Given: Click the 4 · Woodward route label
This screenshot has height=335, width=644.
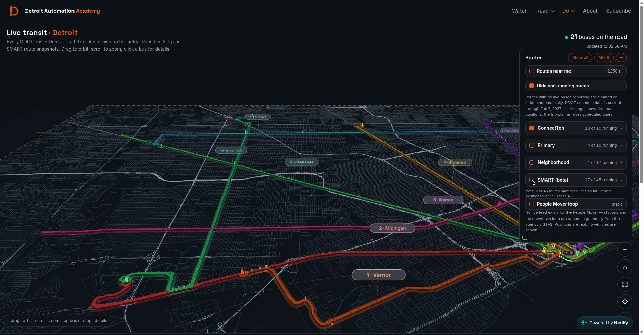Looking at the screenshot, I should [x=455, y=162].
